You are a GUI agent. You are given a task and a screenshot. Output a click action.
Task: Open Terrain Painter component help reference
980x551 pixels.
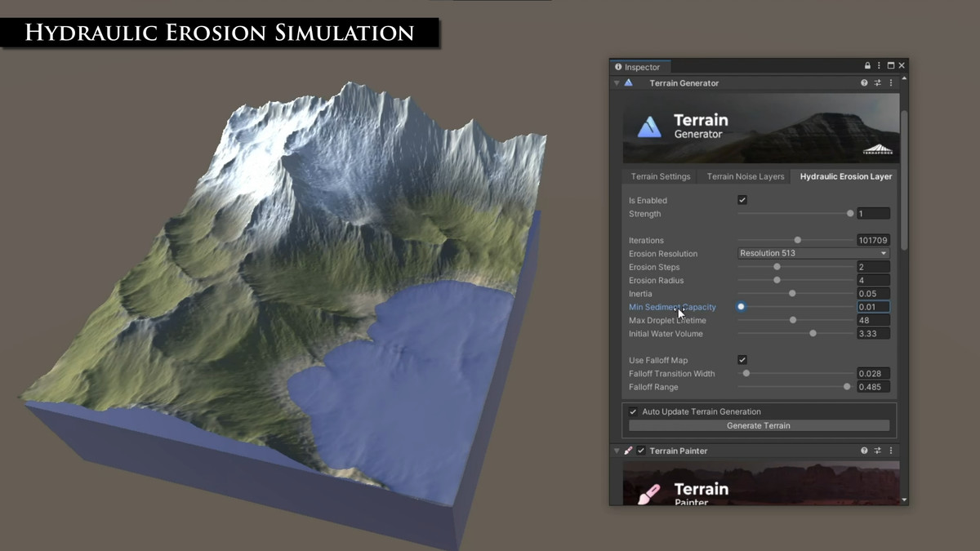coord(864,451)
